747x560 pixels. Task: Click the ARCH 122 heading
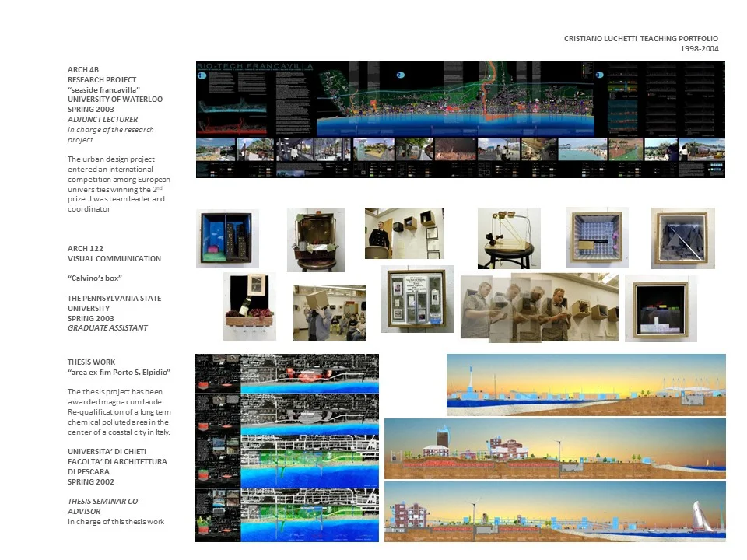(x=86, y=249)
